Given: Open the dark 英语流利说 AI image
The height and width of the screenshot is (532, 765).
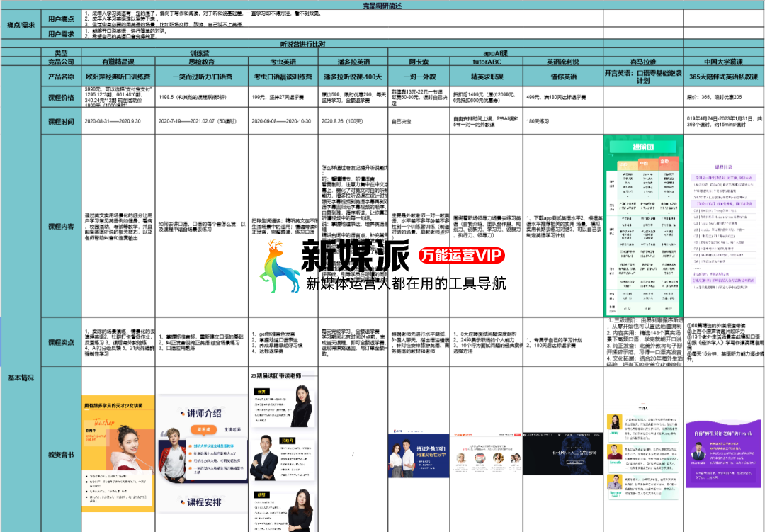Looking at the screenshot, I should [x=562, y=453].
